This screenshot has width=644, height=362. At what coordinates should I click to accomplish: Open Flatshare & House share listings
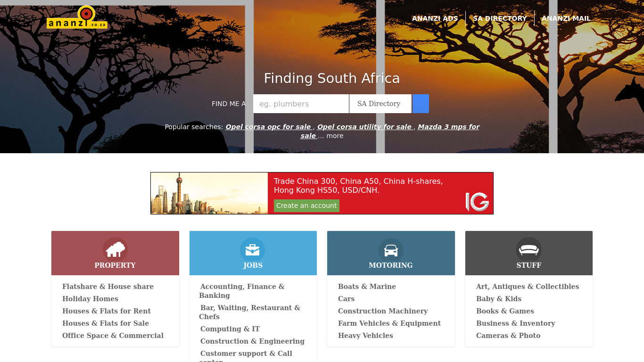tap(108, 287)
